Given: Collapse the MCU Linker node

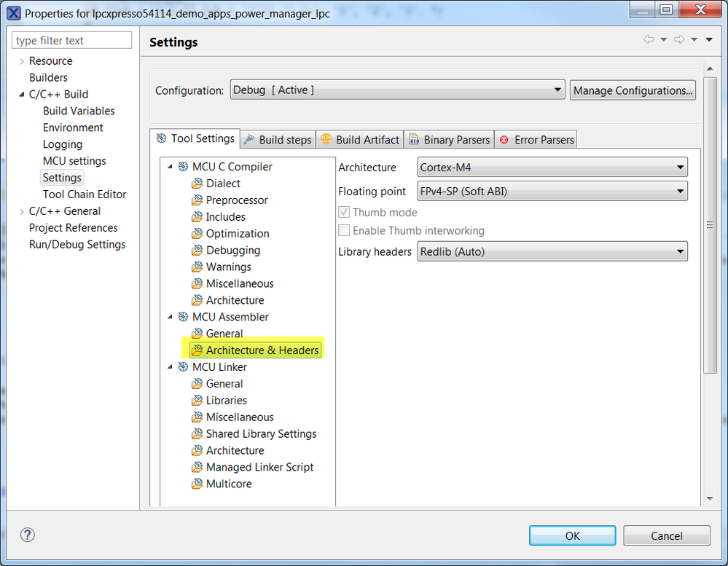Looking at the screenshot, I should 170,367.
